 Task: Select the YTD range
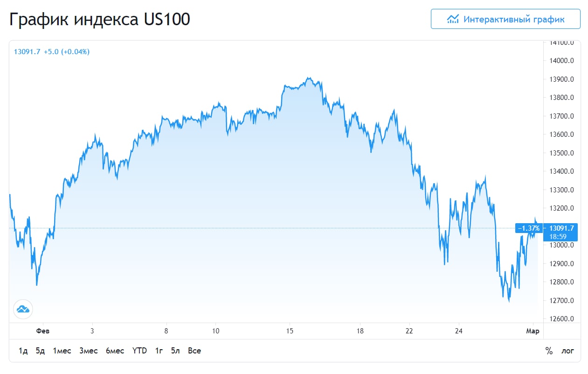[139, 351]
